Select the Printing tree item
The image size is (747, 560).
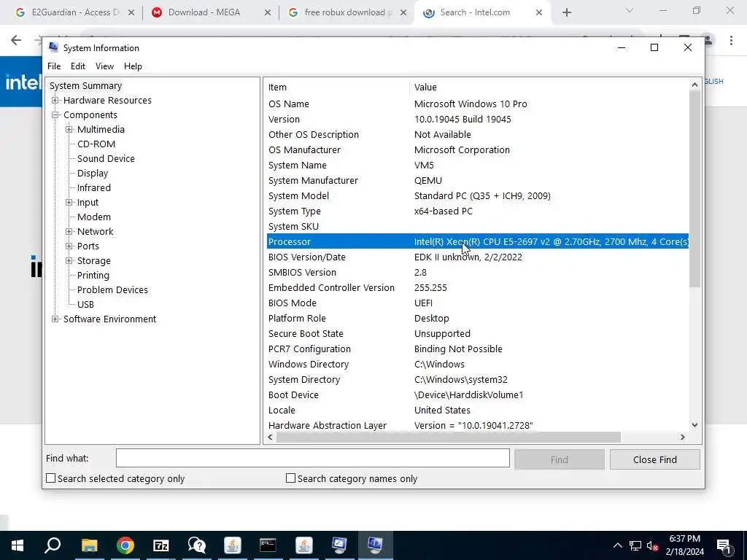pos(93,275)
